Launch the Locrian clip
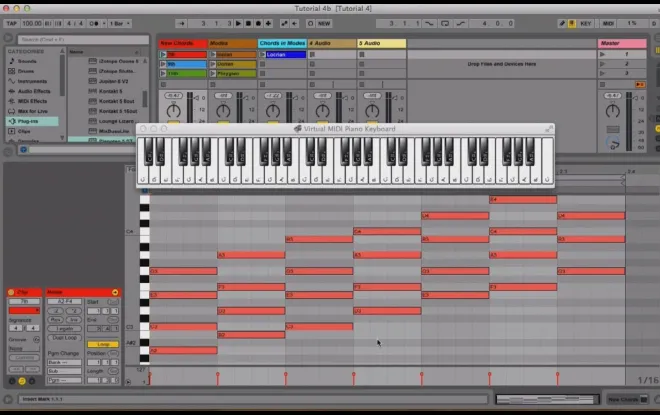Screen dimensions: 660x415 click(x=263, y=55)
